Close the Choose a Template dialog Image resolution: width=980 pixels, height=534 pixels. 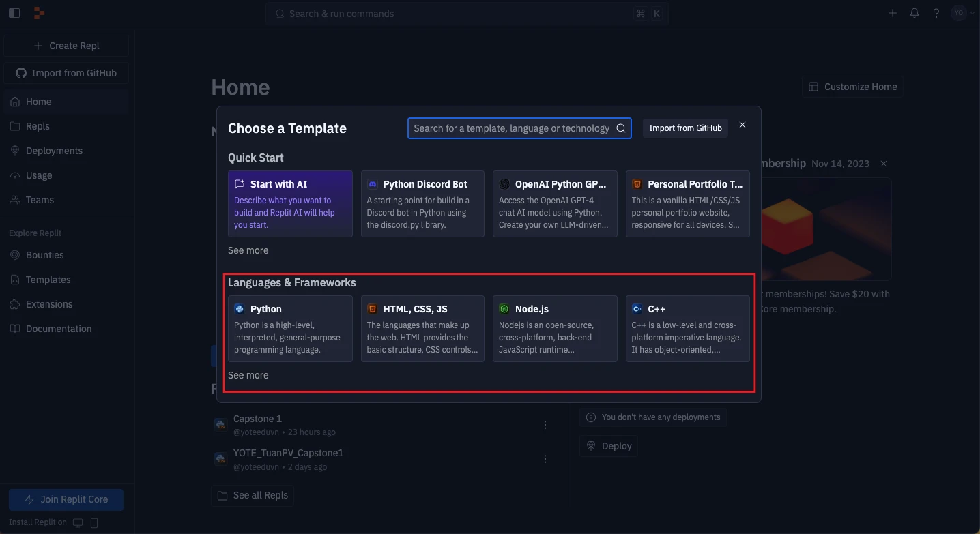[x=743, y=125]
